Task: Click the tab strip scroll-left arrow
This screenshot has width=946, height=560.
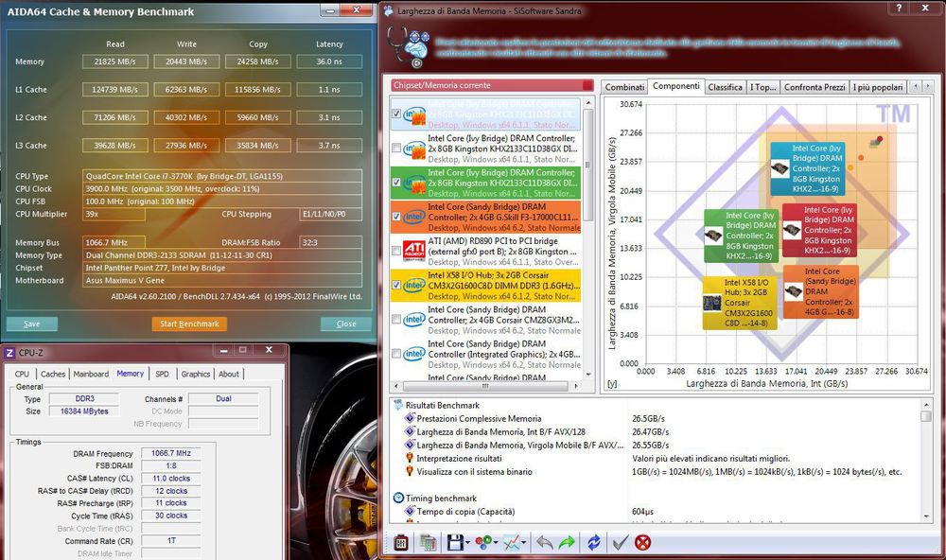Action: pyautogui.click(x=915, y=86)
